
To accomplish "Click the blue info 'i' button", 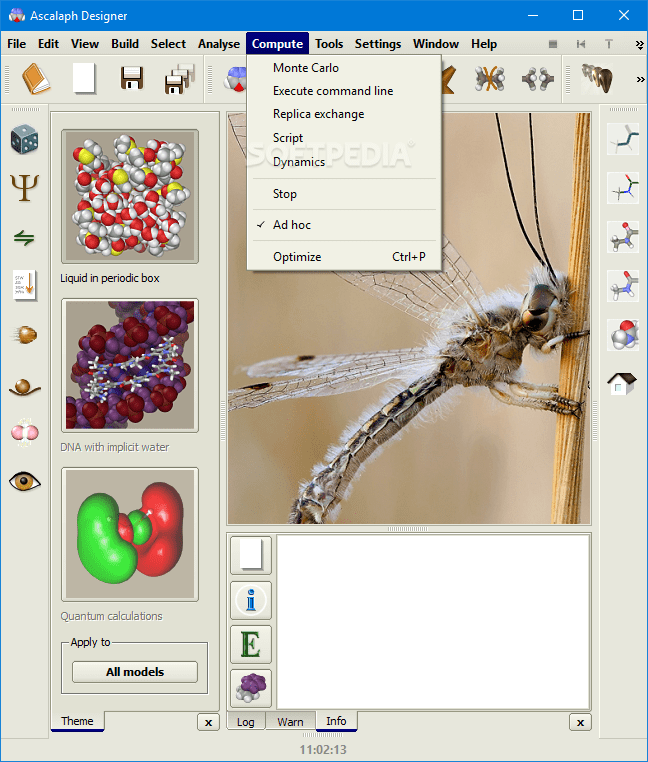I will [251, 600].
